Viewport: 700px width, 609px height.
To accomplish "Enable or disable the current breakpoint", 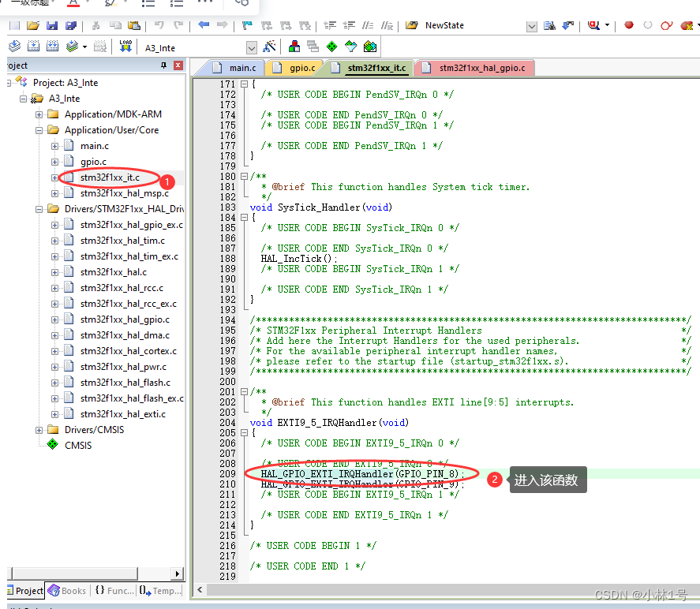I will coord(647,25).
